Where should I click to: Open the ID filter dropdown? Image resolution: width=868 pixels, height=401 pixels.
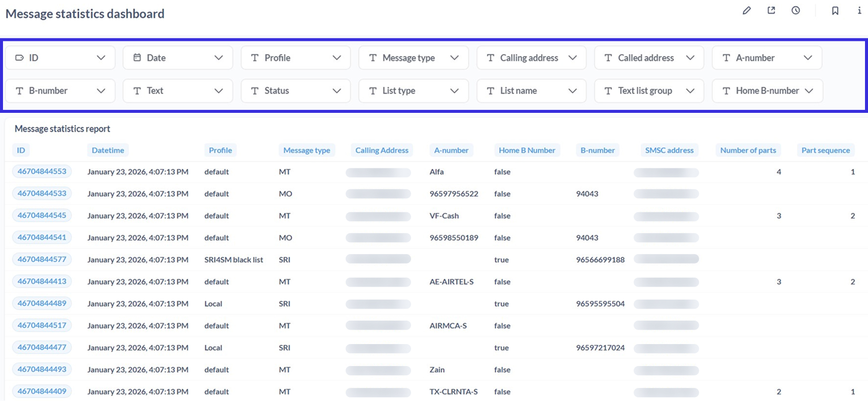point(60,58)
